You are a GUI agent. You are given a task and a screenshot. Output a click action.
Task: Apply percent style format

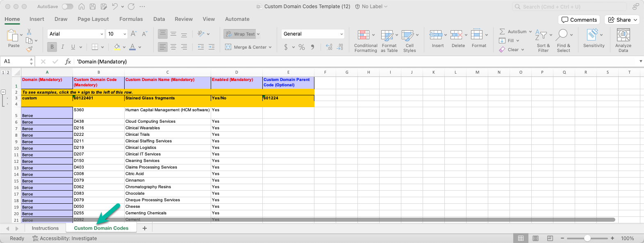click(x=302, y=47)
